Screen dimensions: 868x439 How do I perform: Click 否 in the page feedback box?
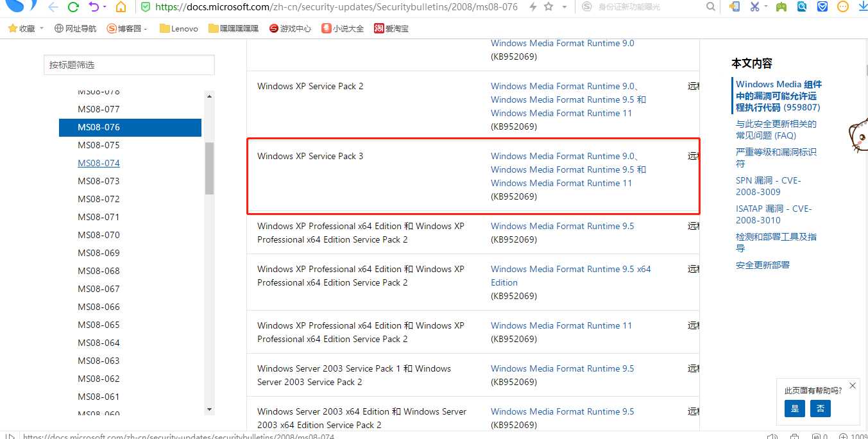[821, 408]
